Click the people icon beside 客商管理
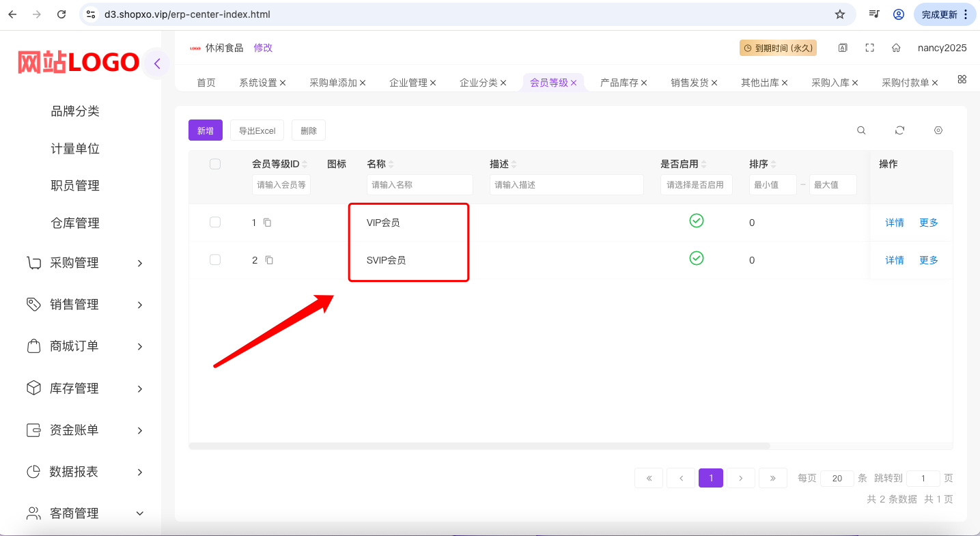 [x=33, y=513]
